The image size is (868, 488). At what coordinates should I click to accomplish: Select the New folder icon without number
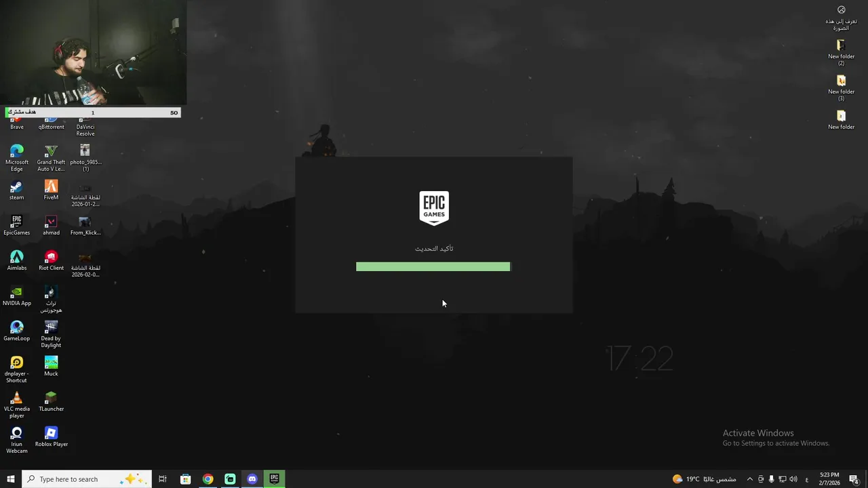pos(841,120)
